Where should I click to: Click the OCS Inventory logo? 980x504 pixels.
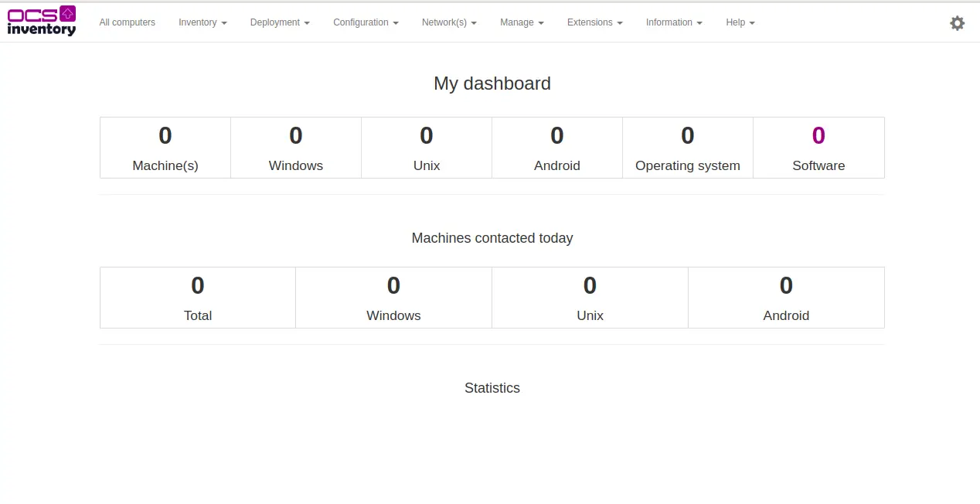(42, 21)
